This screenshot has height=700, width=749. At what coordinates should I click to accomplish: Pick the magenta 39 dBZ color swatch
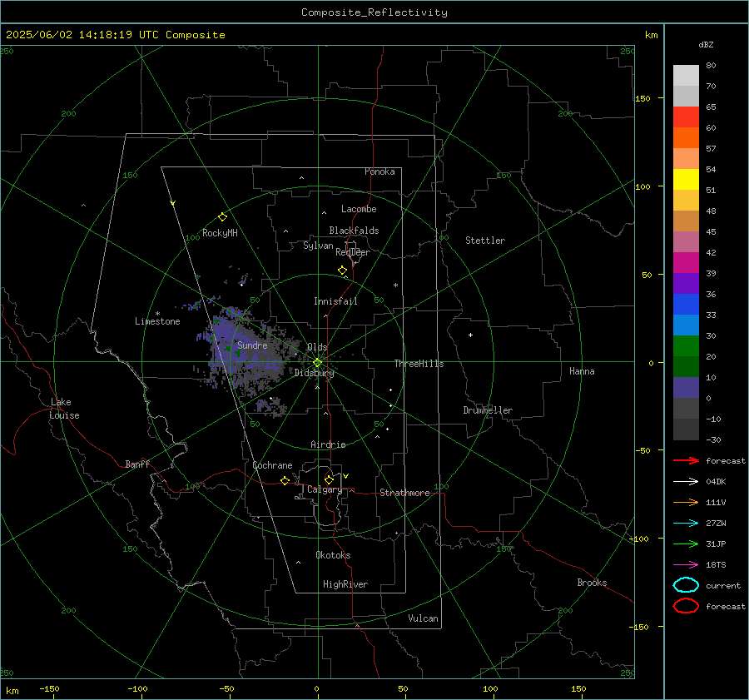click(x=686, y=263)
